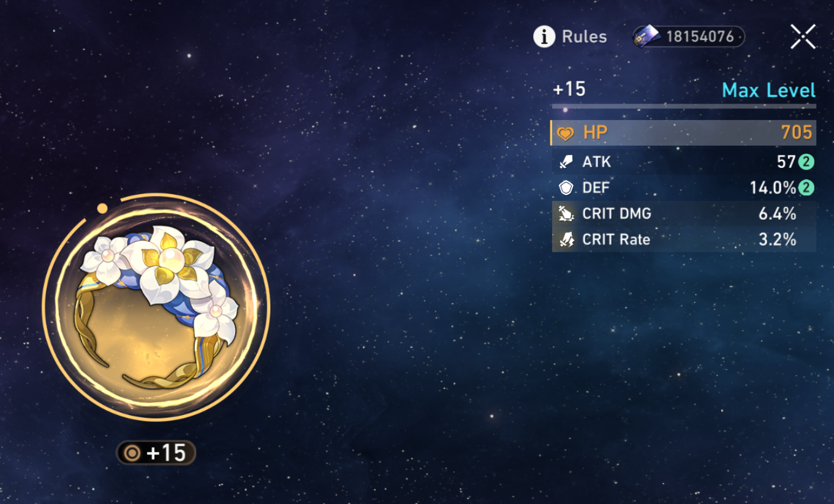Image resolution: width=834 pixels, height=504 pixels.
Task: Click the CRIT Rate stat icon
Action: pyautogui.click(x=566, y=239)
